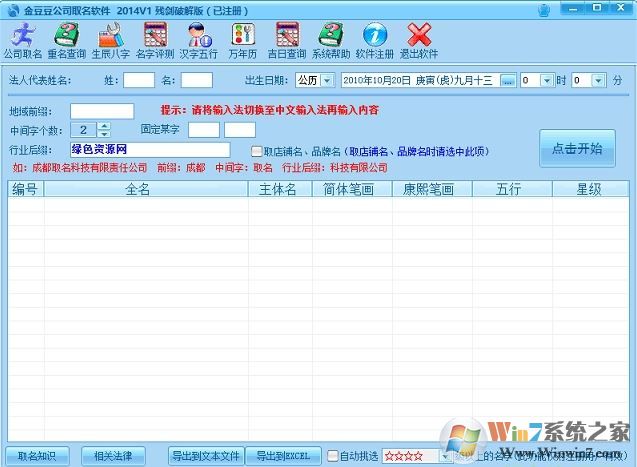Click the application logo in title bar
The width and height of the screenshot is (637, 467).
pos(13,11)
